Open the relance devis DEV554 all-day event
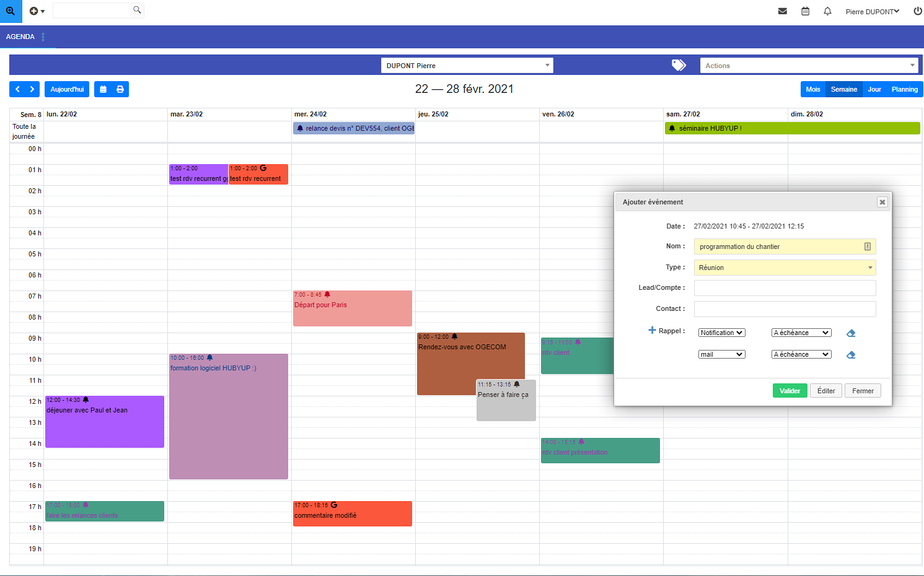 [x=354, y=128]
